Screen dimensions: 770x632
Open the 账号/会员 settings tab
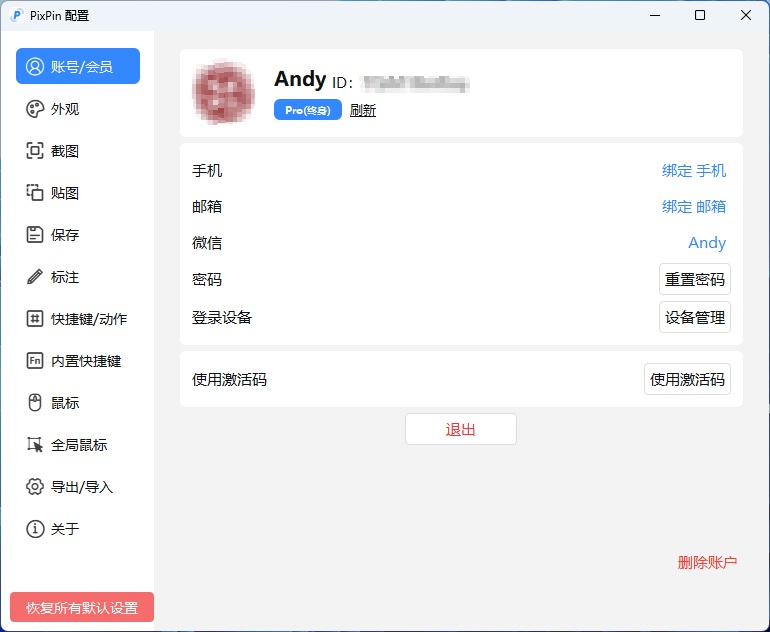[x=78, y=66]
